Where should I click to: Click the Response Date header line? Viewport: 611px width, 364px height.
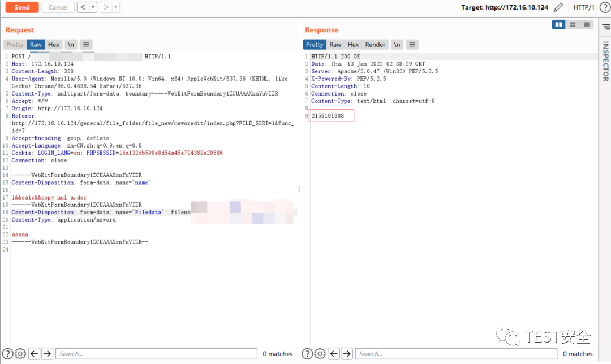pyautogui.click(x=368, y=64)
